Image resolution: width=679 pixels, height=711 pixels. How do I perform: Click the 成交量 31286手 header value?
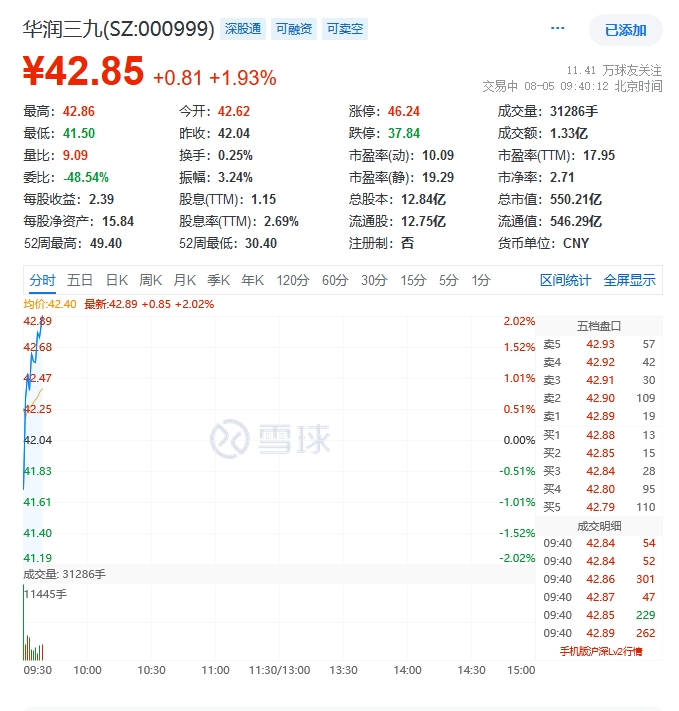[574, 112]
